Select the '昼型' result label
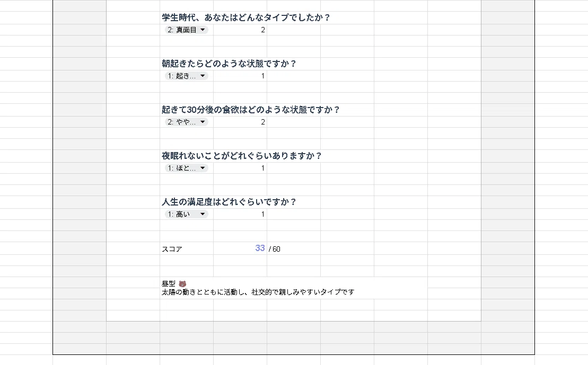The image size is (588, 365). point(169,283)
